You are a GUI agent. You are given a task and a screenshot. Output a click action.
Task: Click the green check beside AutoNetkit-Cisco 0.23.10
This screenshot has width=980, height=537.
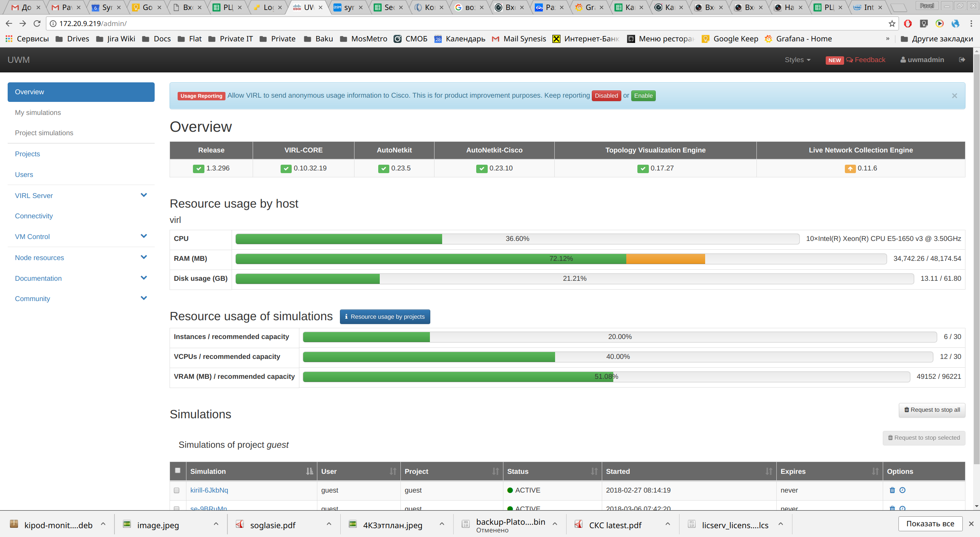482,169
